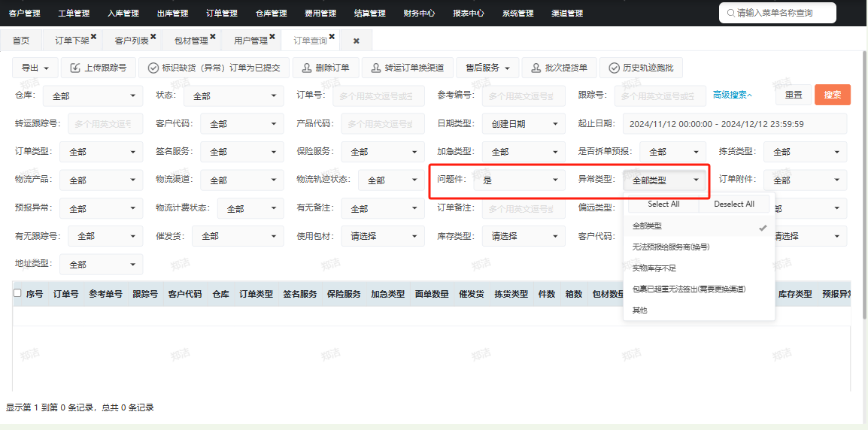The height and width of the screenshot is (430, 868).
Task: Close the 客户列表 tab with its X
Action: [x=153, y=37]
